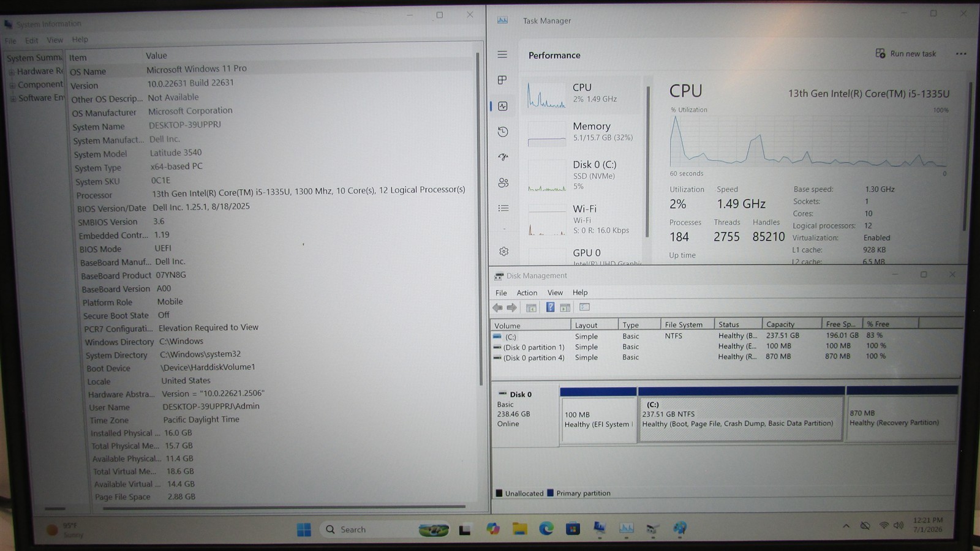Image resolution: width=980 pixels, height=551 pixels.
Task: Open Edit menu in System Information
Action: 32,40
